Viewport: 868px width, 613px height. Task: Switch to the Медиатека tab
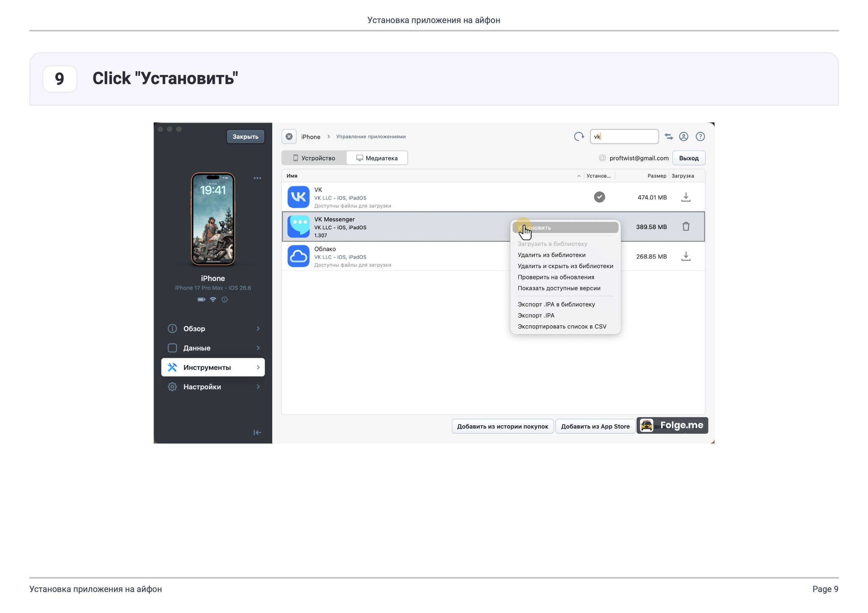click(377, 158)
